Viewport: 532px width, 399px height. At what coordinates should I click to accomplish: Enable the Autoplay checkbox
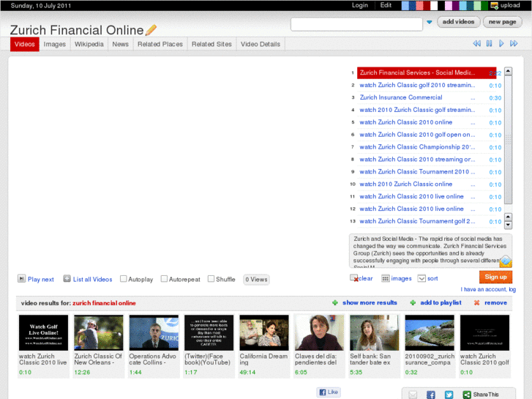(x=124, y=279)
